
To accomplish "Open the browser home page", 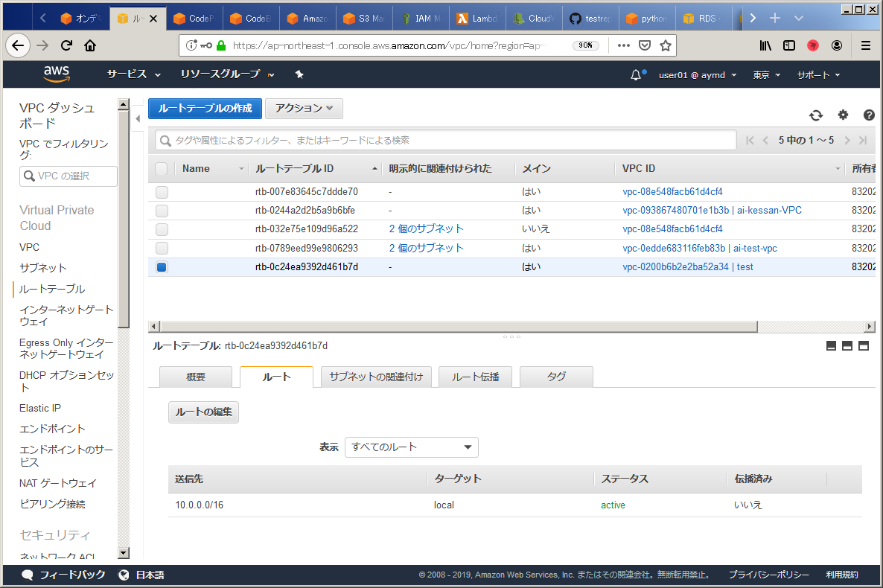I will 90,45.
